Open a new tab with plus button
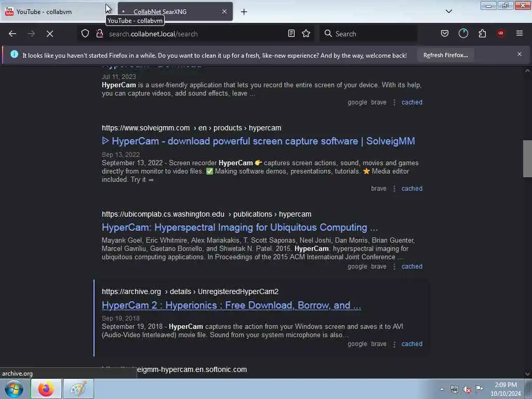This screenshot has width=532, height=399. tap(244, 12)
